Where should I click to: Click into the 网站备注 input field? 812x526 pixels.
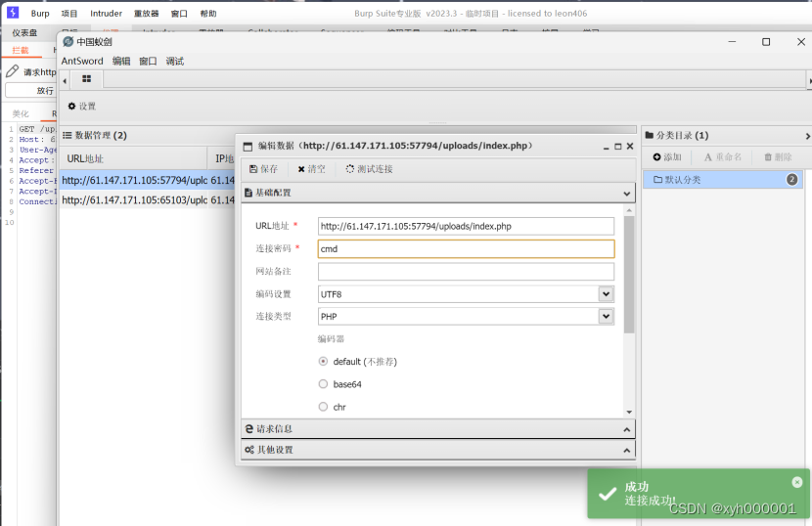pos(466,271)
